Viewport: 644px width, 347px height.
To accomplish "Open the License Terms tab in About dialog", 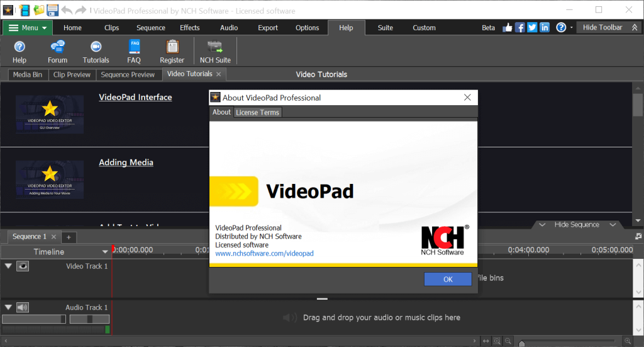I will point(257,112).
